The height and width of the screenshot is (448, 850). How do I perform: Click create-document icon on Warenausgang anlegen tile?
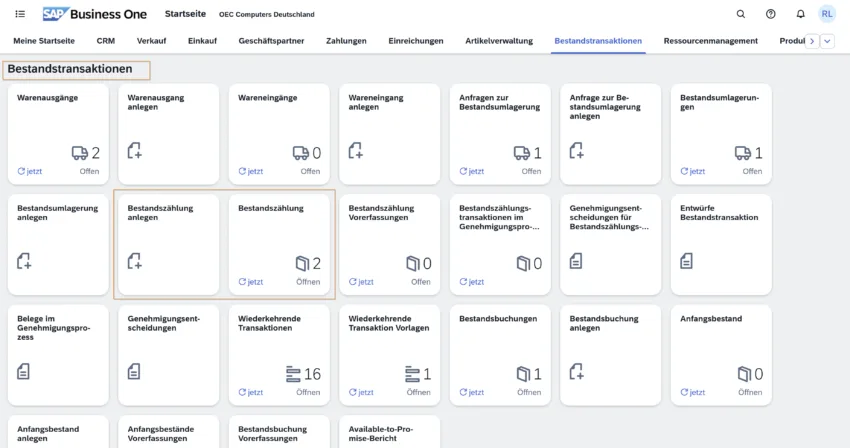click(x=134, y=150)
